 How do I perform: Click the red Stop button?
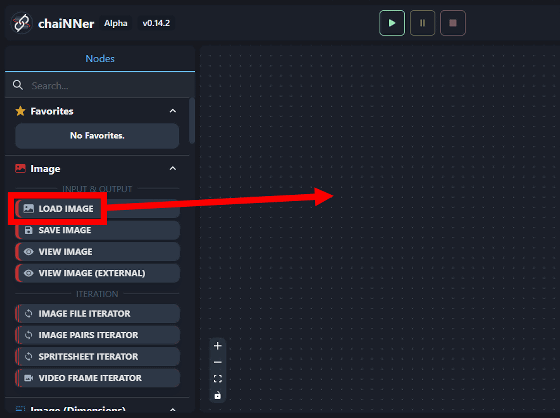click(x=452, y=23)
